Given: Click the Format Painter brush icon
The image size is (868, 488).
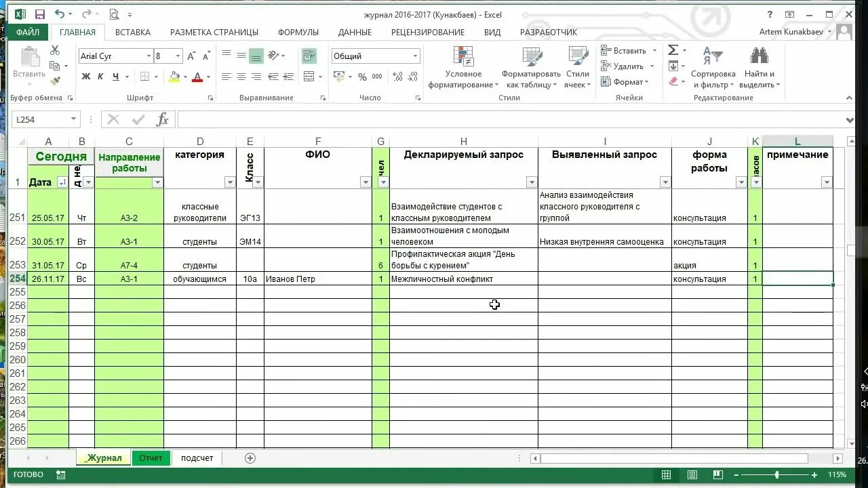Looking at the screenshot, I should (x=55, y=81).
